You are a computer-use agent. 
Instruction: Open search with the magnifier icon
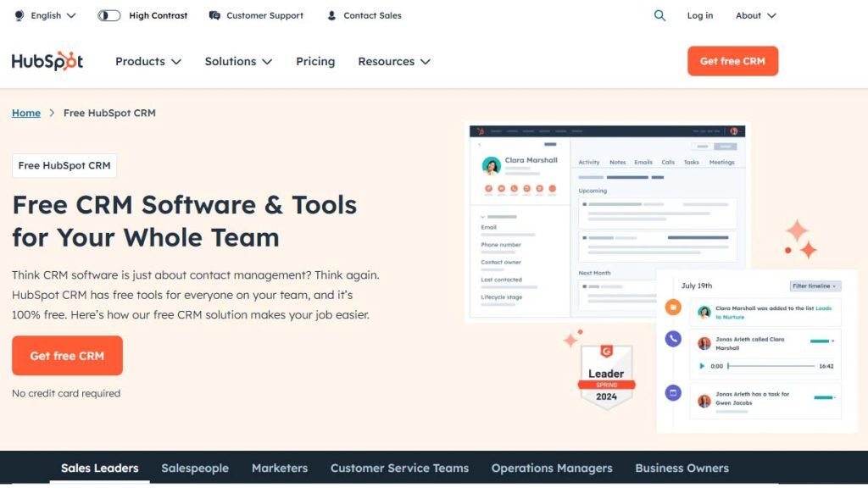659,15
